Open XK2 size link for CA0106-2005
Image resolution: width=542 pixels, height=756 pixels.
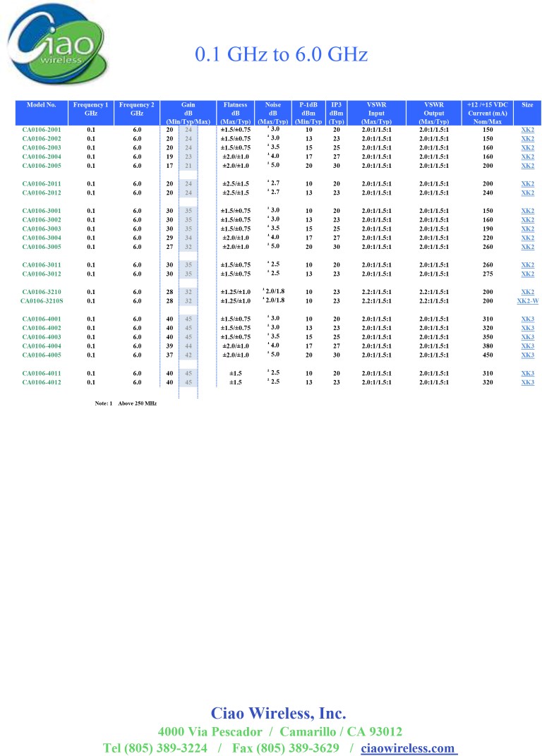coord(527,166)
